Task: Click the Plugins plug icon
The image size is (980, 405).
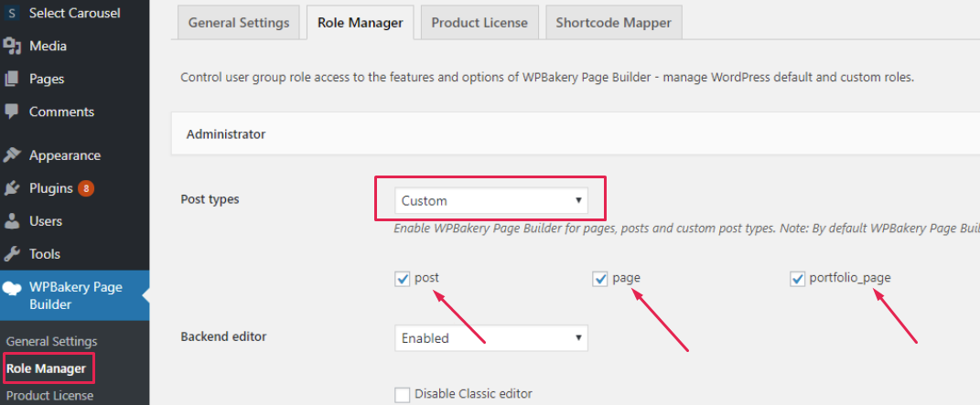Action: pos(12,188)
